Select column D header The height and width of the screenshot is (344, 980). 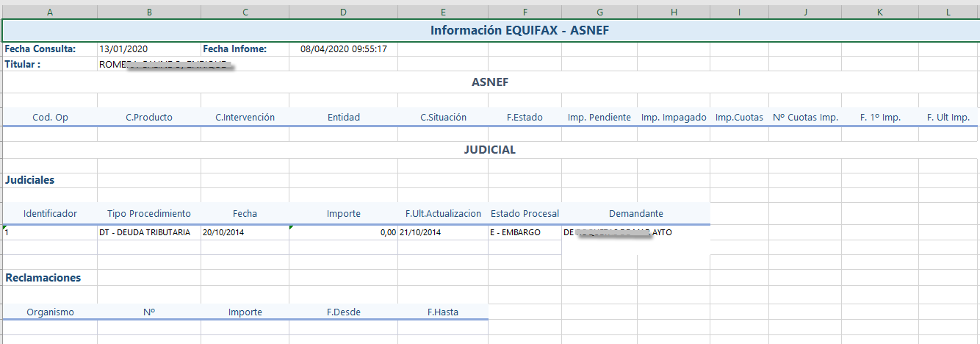[343, 12]
